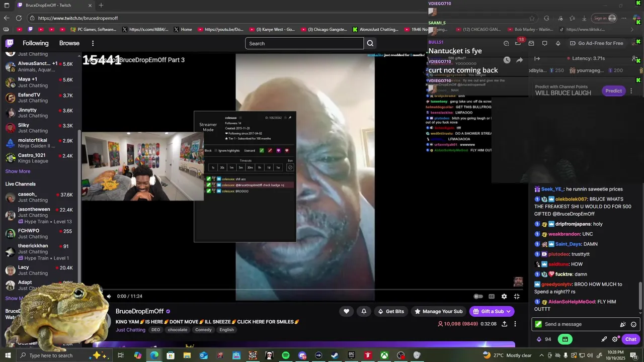Select Castro_1021 channel in sidebar
The height and width of the screenshot is (362, 644).
39,158
